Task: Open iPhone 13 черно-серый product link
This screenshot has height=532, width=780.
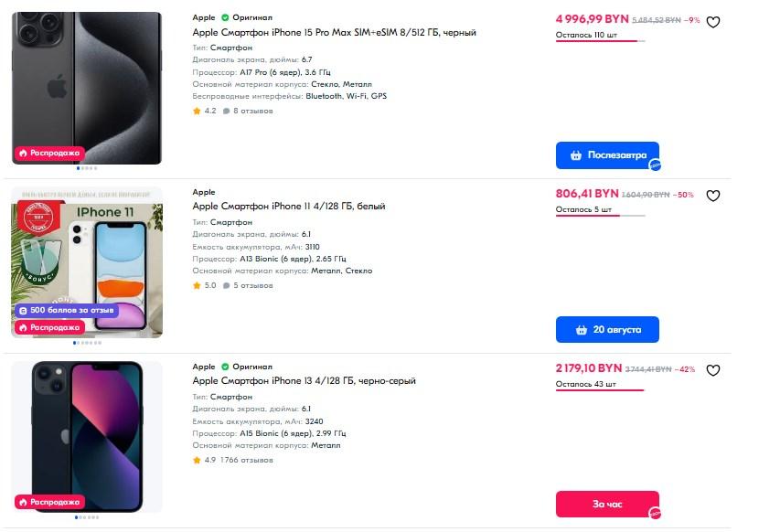Action: click(x=304, y=380)
